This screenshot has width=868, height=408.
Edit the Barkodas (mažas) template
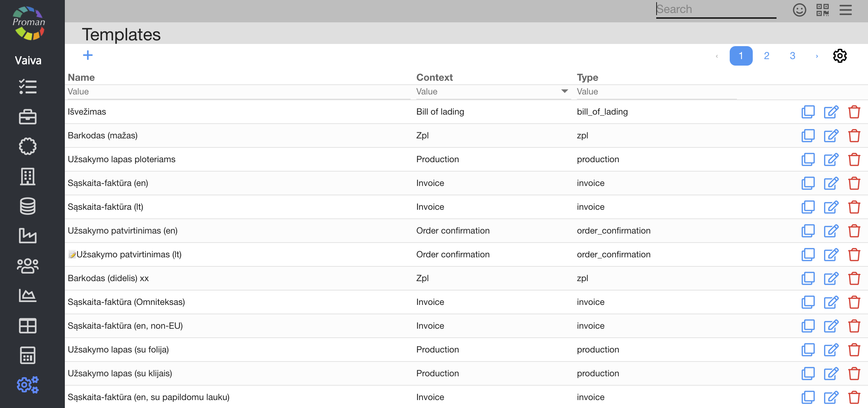tap(831, 136)
